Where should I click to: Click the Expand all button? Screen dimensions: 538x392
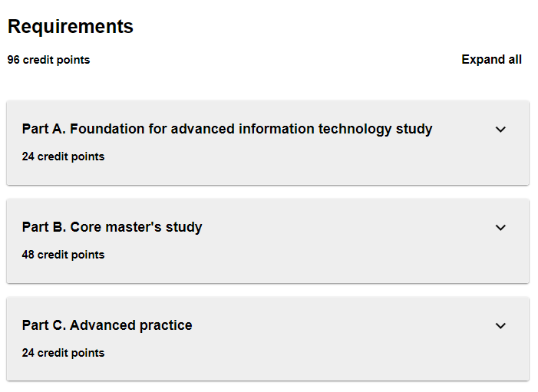tap(491, 60)
